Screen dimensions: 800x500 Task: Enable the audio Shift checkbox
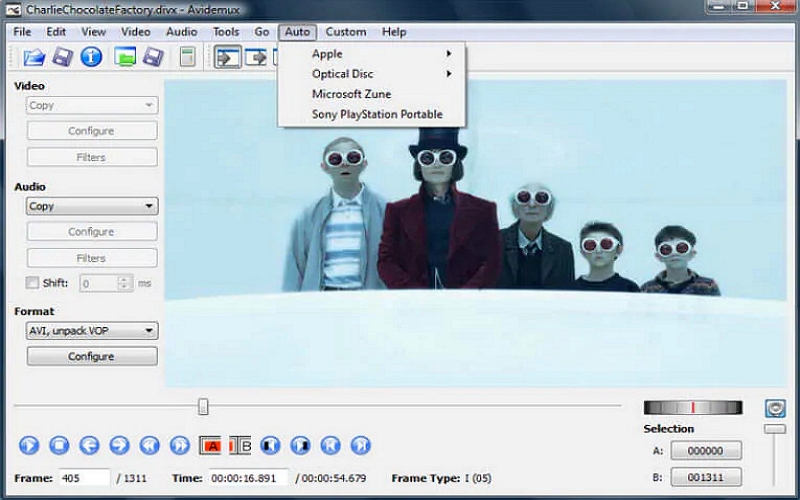pyautogui.click(x=32, y=283)
